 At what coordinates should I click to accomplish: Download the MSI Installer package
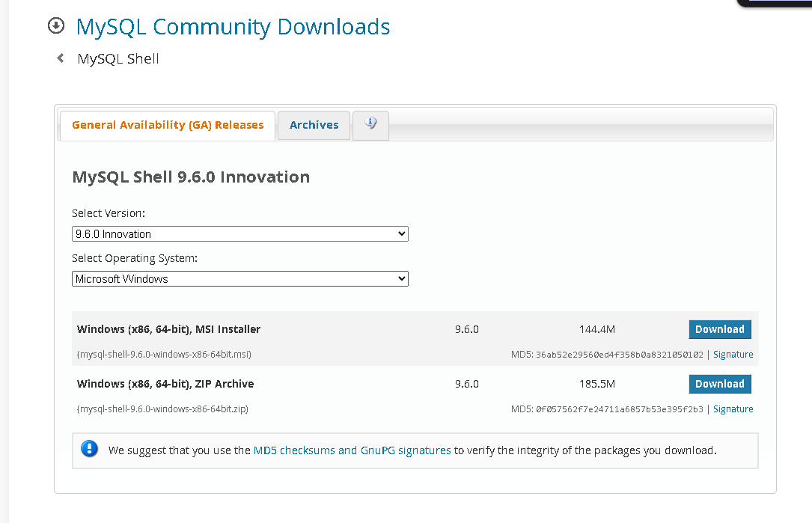(720, 329)
